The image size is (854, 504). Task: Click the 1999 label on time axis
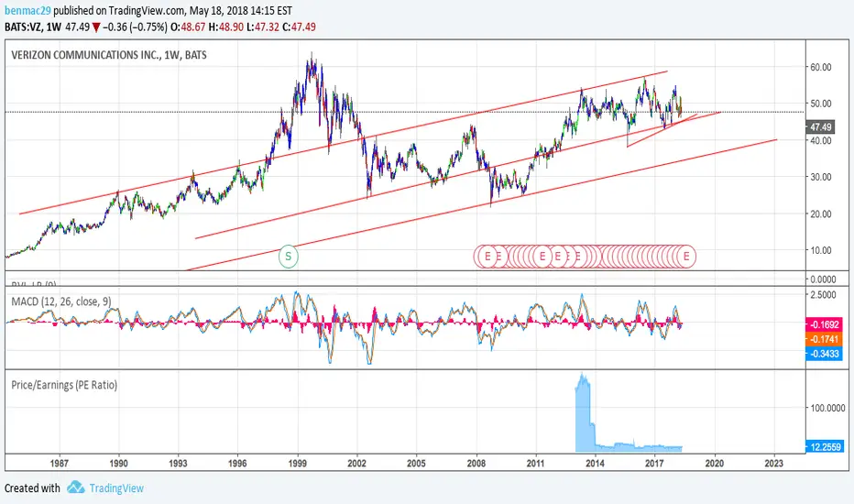298,463
